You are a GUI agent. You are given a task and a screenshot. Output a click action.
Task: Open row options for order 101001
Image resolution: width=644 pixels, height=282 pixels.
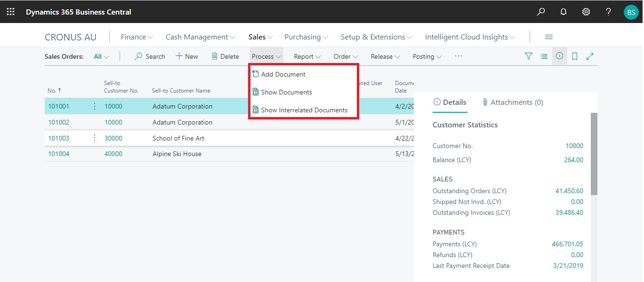point(95,106)
